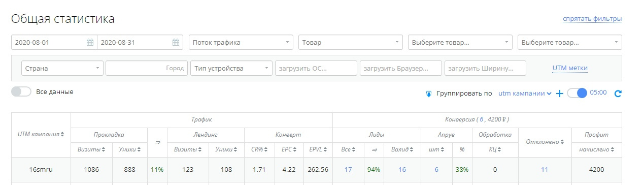Expand the Страна dropdown
The height and width of the screenshot is (185, 644).
coord(62,68)
